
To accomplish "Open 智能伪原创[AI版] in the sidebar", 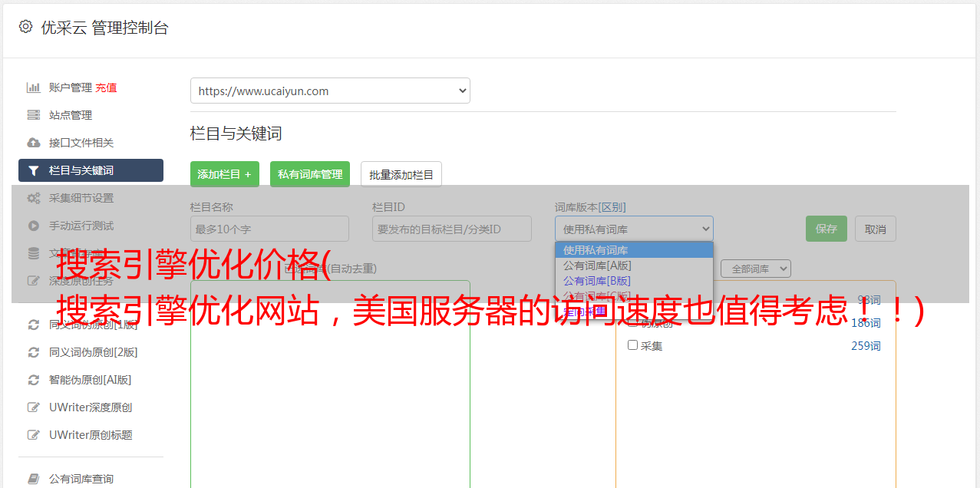I will pos(91,380).
